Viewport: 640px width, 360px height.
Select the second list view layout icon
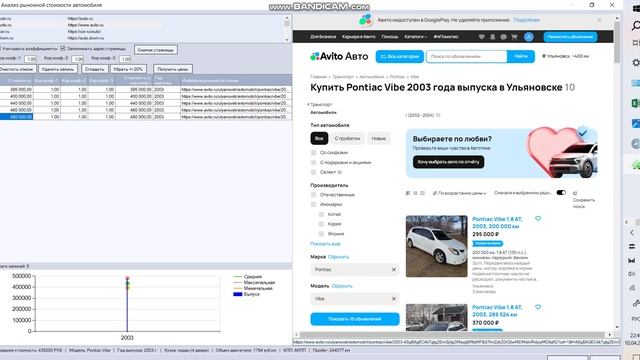click(415, 193)
